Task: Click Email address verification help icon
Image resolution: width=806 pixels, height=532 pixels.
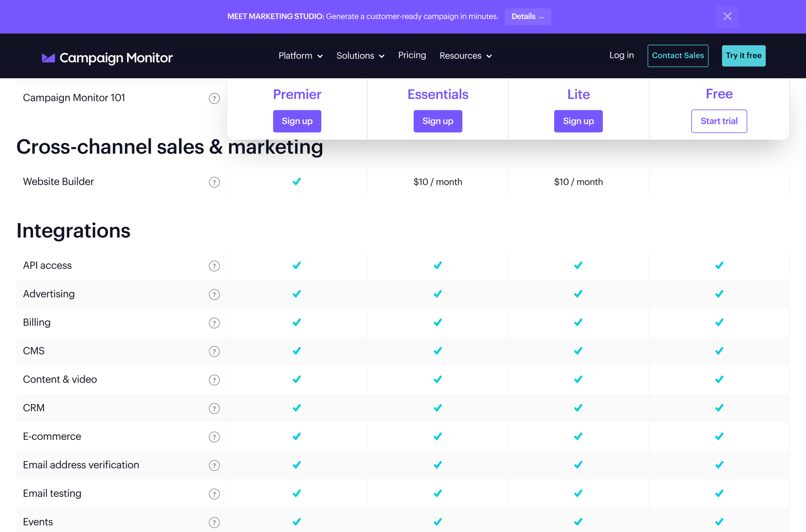Action: pos(214,466)
